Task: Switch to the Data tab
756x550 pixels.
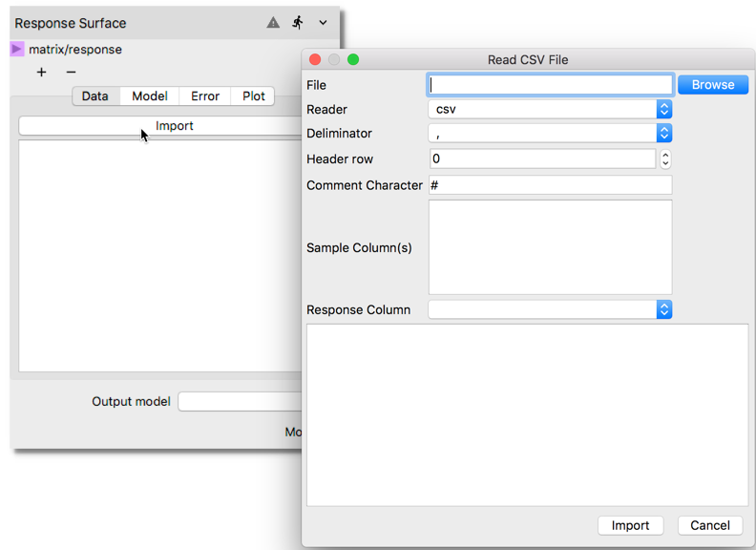Action: click(x=95, y=96)
